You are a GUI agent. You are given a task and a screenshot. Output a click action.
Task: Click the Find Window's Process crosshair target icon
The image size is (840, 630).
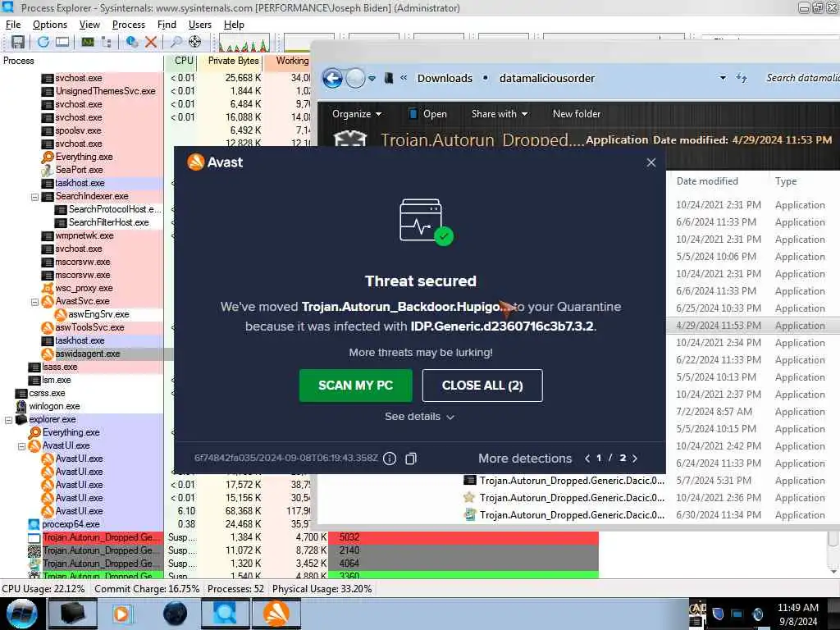pyautogui.click(x=195, y=42)
